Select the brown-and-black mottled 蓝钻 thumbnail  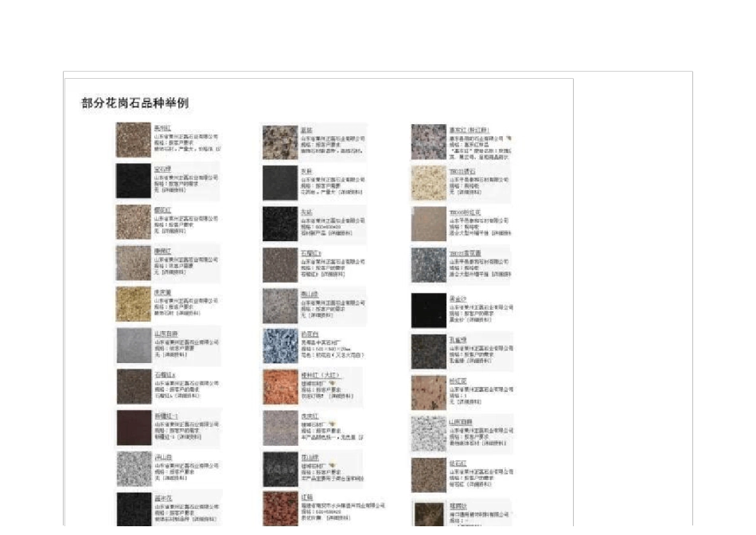tap(281, 143)
